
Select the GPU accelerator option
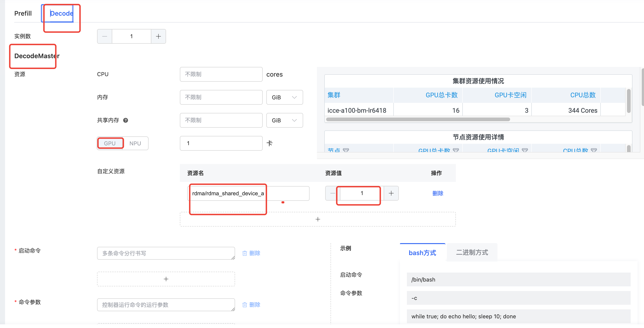coord(110,144)
